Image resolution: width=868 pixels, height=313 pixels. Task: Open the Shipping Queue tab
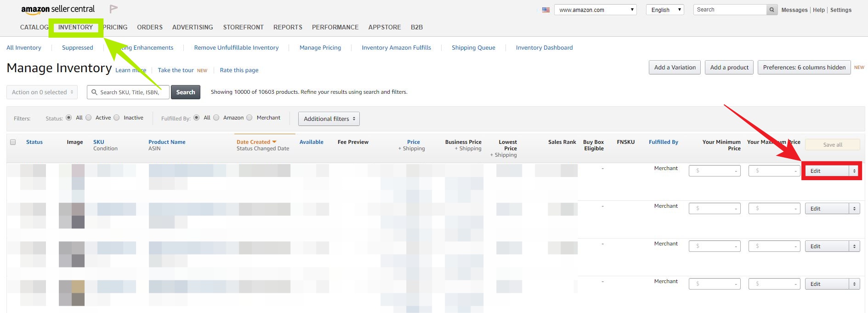(x=473, y=47)
